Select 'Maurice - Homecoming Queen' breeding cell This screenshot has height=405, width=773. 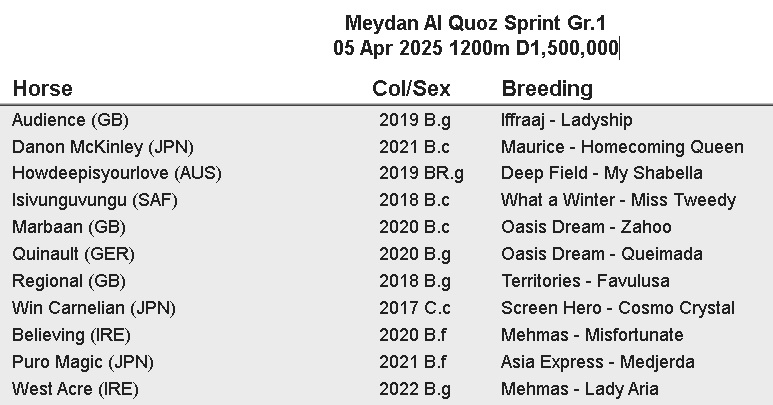click(x=622, y=147)
